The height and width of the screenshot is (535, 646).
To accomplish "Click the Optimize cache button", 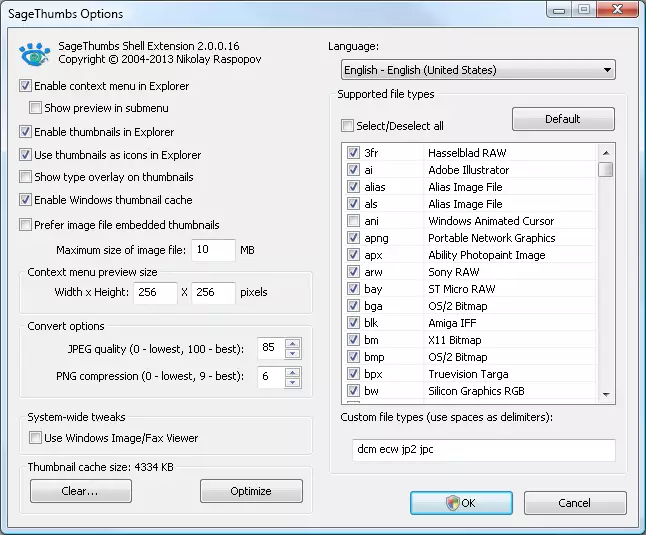I will tap(251, 491).
